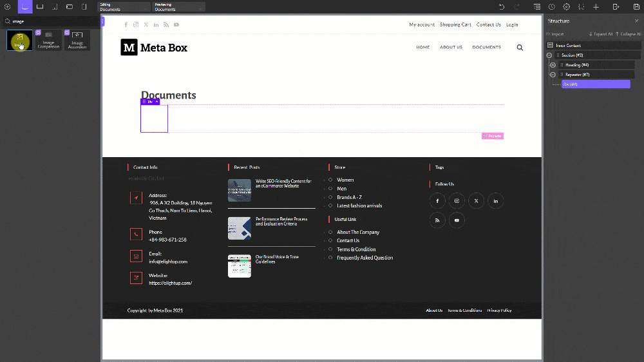
Task: Click the save icon in the toolbar
Action: click(x=636, y=6)
